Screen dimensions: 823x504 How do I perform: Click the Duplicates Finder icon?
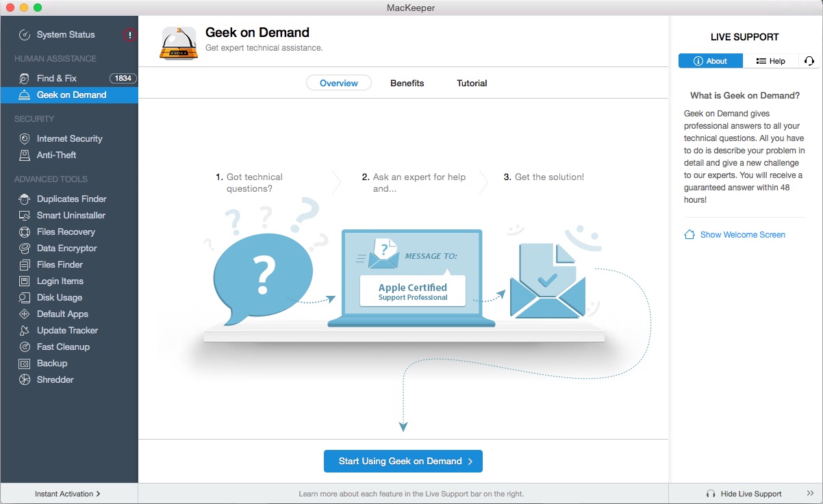(25, 199)
